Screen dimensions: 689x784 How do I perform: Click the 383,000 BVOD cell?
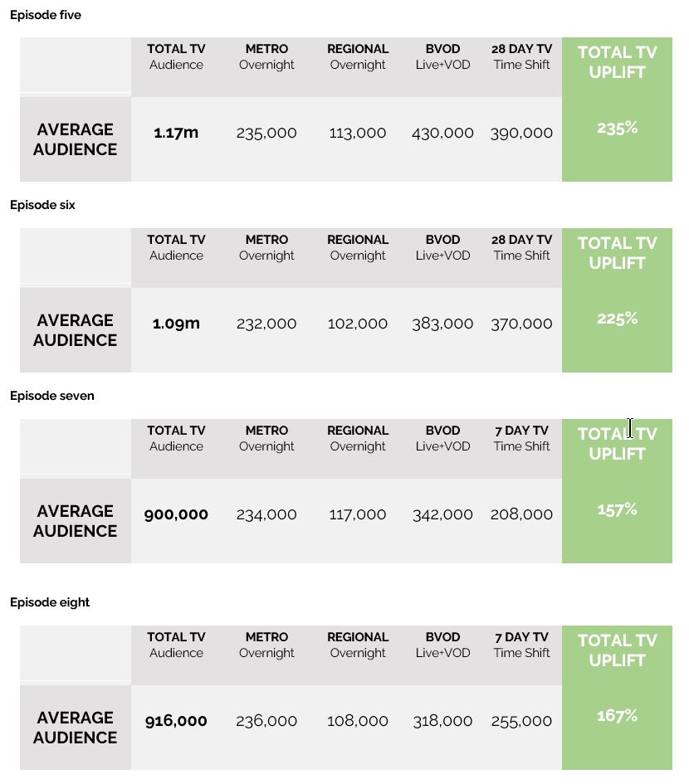(442, 324)
